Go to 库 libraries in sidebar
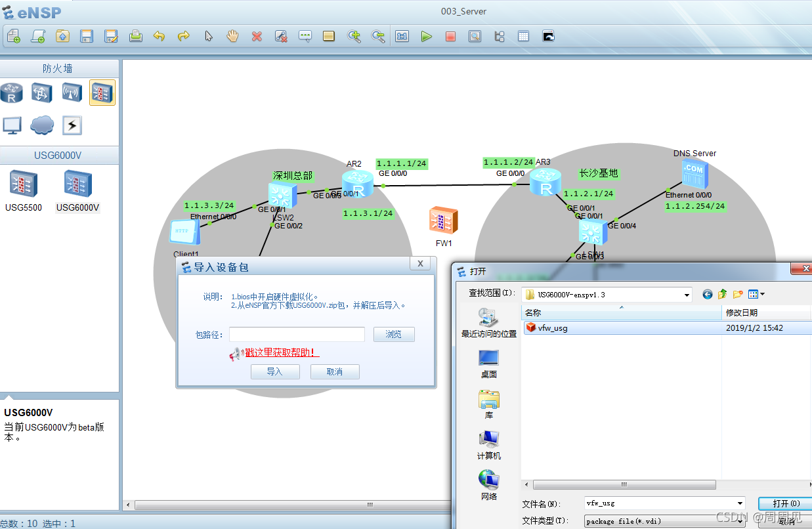Screen dimensions: 812x529 click(x=489, y=404)
